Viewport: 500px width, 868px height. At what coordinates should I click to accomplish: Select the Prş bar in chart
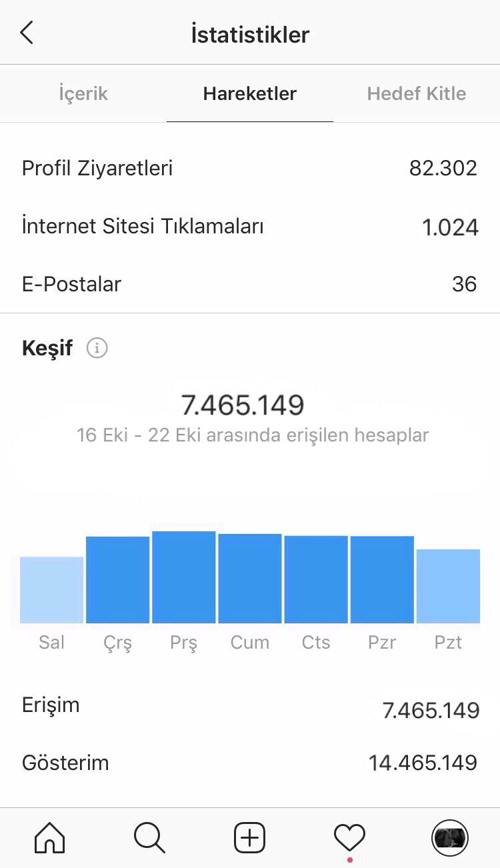[184, 577]
